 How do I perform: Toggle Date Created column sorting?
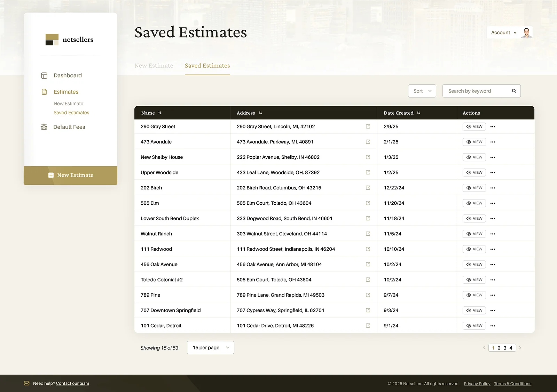(x=418, y=113)
